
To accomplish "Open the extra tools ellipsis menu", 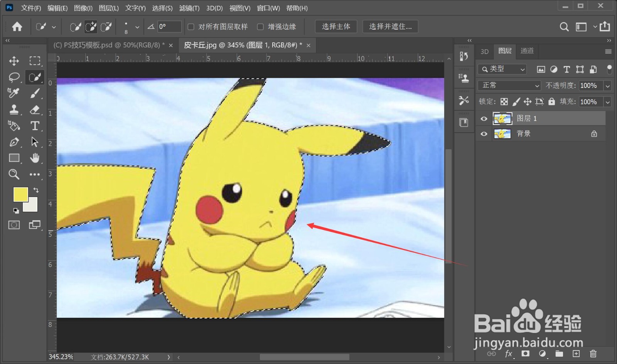I will (35, 174).
